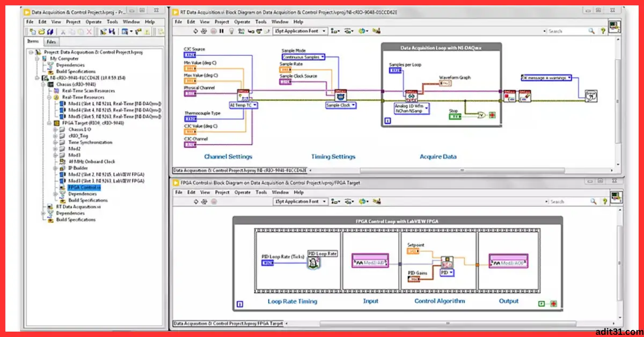Open OK message + warnings dropdown
Image resolution: width=644 pixels, height=337 pixels.
pyautogui.click(x=546, y=78)
